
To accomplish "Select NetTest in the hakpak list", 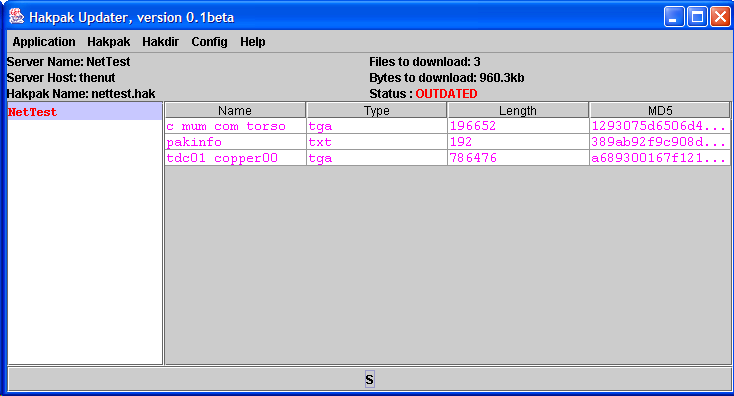I will tap(85, 112).
